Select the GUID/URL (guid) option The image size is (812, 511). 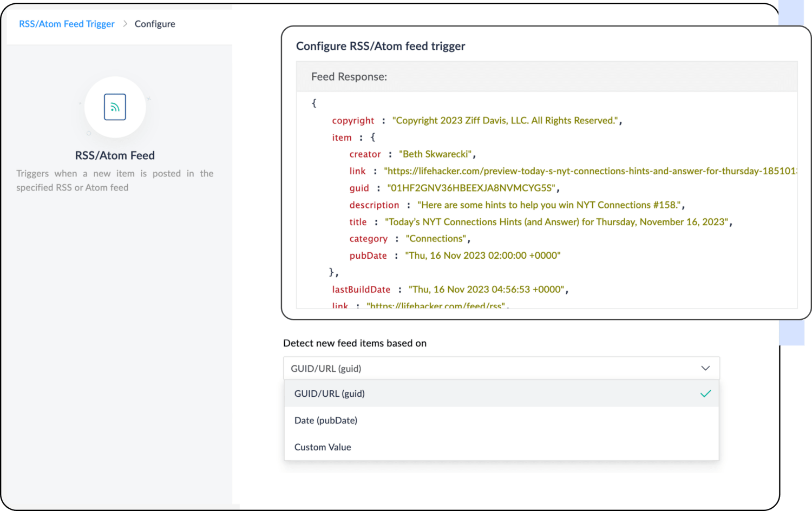(330, 394)
